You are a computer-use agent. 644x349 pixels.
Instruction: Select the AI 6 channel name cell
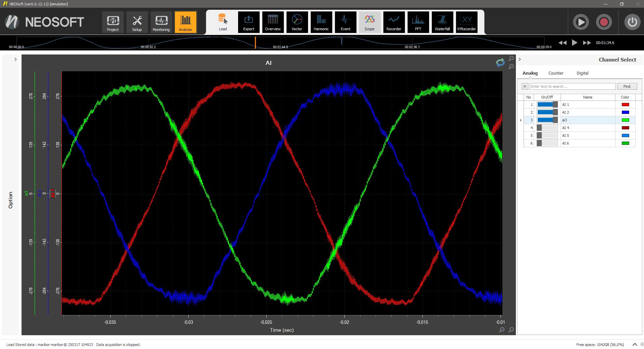point(588,143)
